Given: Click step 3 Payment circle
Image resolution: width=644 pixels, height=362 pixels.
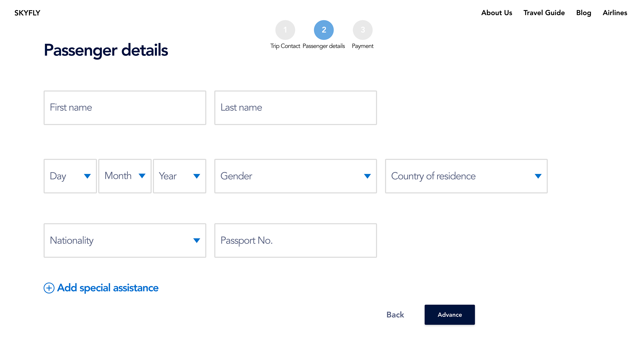Looking at the screenshot, I should (x=362, y=30).
